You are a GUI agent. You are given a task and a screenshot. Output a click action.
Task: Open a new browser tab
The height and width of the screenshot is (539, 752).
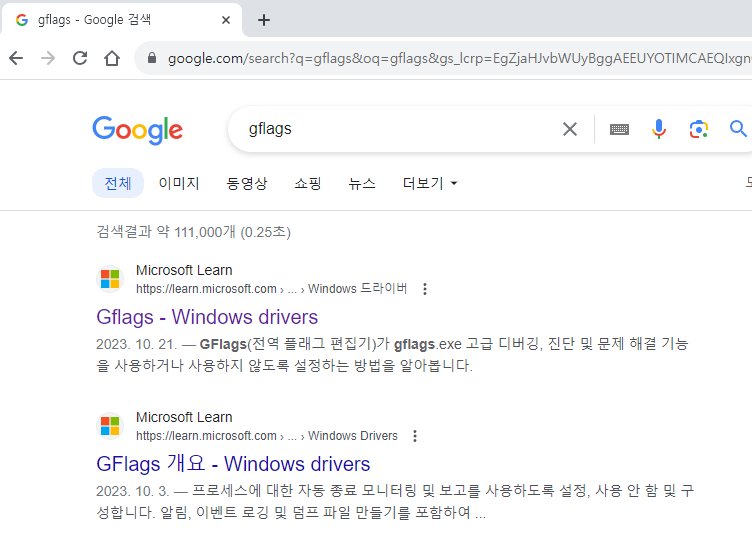(264, 20)
